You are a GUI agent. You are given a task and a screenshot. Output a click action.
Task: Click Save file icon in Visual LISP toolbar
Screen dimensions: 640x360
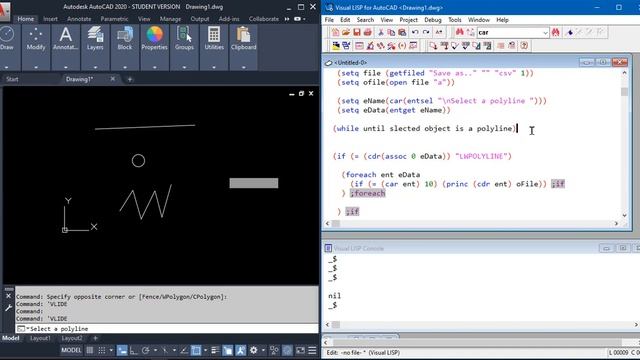tap(356, 32)
